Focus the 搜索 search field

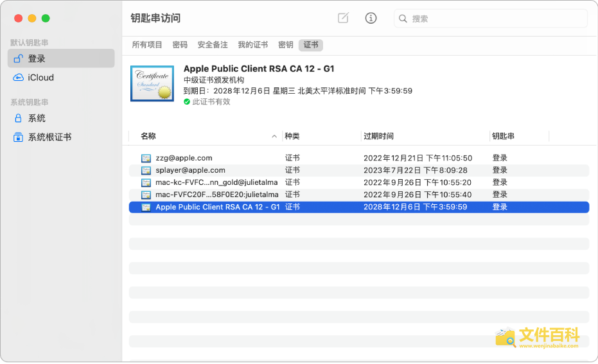point(491,18)
